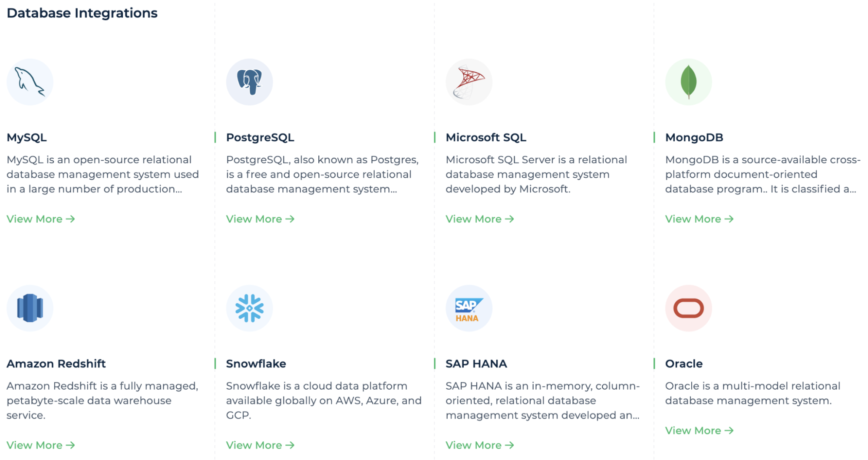
Task: Open View More for PostgreSQL
Action: point(260,219)
